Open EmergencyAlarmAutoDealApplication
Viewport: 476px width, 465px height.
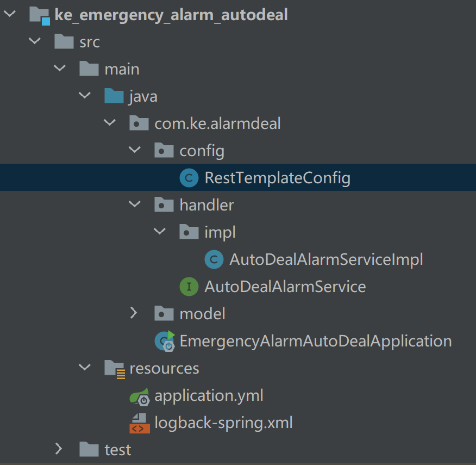pyautogui.click(x=315, y=341)
